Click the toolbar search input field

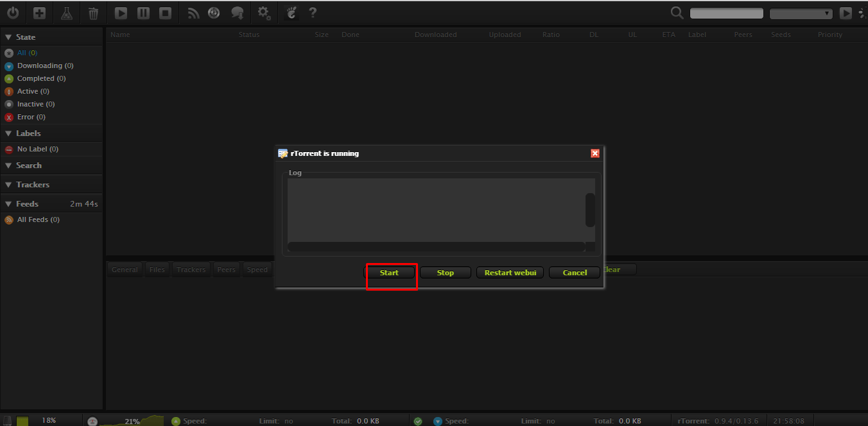[x=726, y=13]
